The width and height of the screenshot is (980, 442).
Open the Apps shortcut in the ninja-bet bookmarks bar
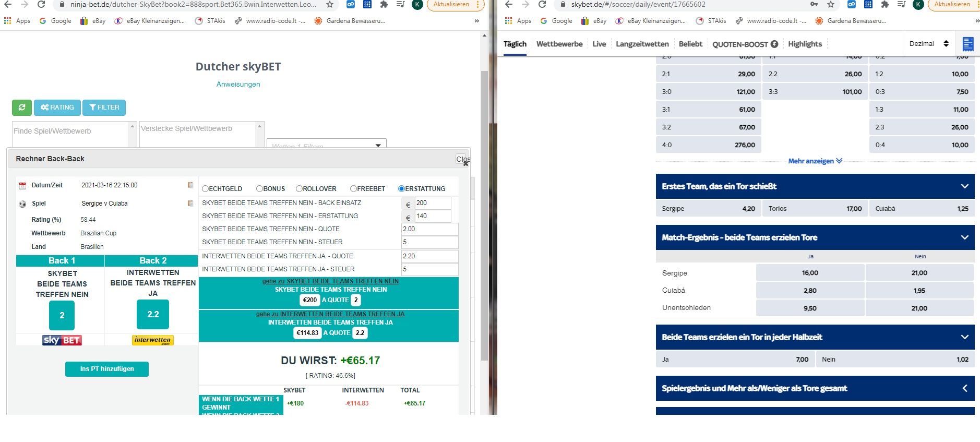(x=17, y=21)
